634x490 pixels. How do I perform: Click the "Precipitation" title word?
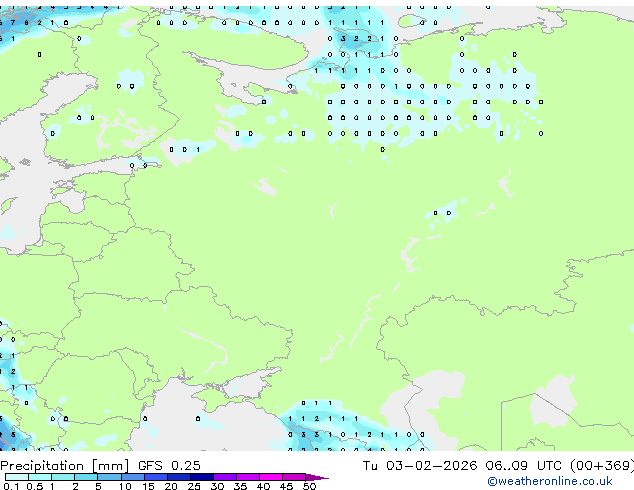point(42,466)
